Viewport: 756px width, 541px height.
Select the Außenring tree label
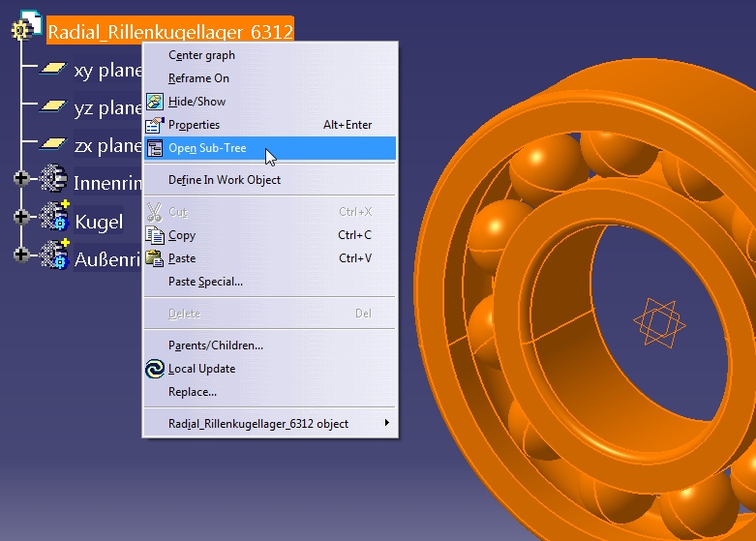click(x=107, y=259)
